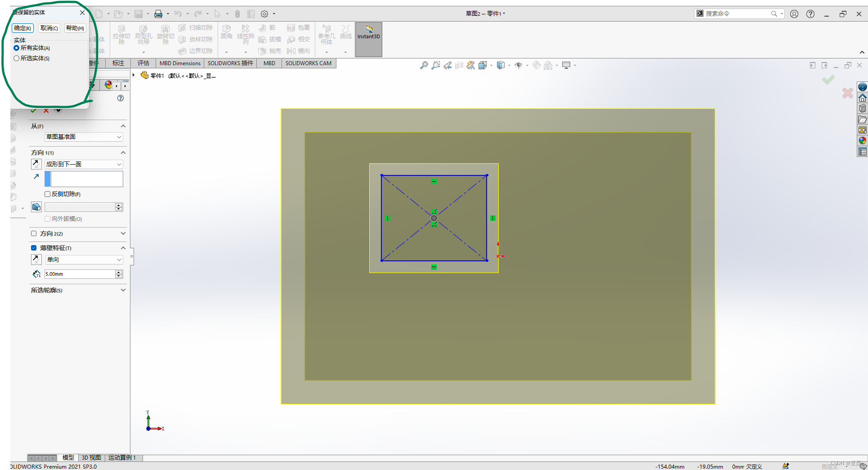Screen dimensions: 868x470
Task: Accept the feature with the green check in the graphics corner
Action: pyautogui.click(x=828, y=80)
